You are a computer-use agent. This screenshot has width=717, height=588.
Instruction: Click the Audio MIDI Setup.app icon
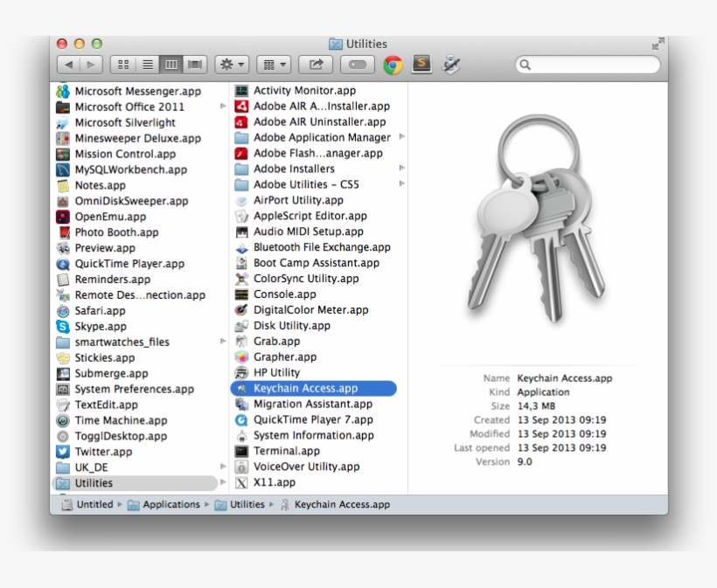click(241, 232)
